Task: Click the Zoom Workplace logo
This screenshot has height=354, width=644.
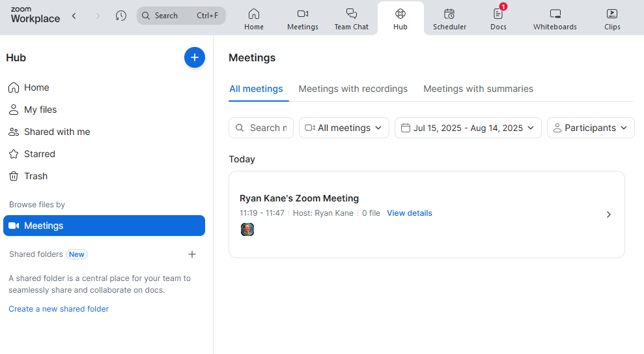Action: coord(35,15)
